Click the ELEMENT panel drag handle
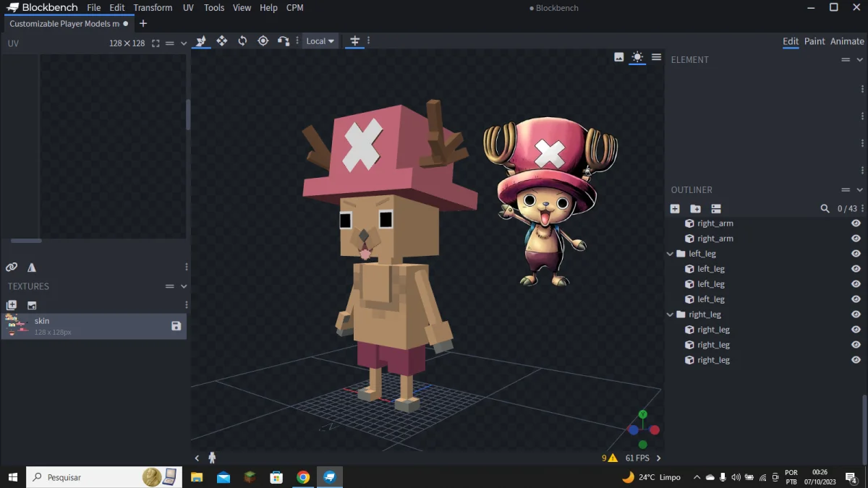 tap(845, 60)
